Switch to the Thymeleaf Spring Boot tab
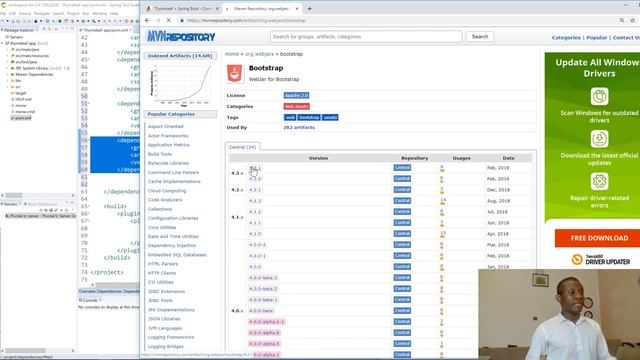Image resolution: width=640 pixels, height=360 pixels. [x=182, y=9]
